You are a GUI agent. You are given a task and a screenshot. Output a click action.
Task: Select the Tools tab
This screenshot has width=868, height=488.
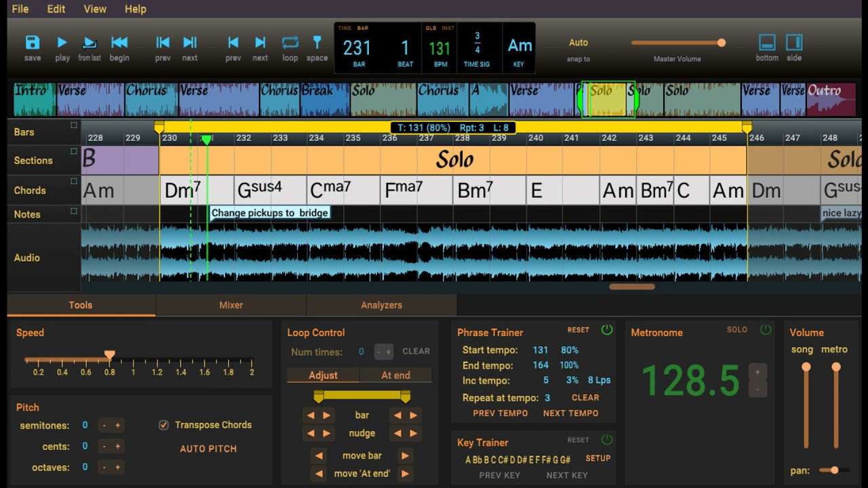tap(80, 305)
